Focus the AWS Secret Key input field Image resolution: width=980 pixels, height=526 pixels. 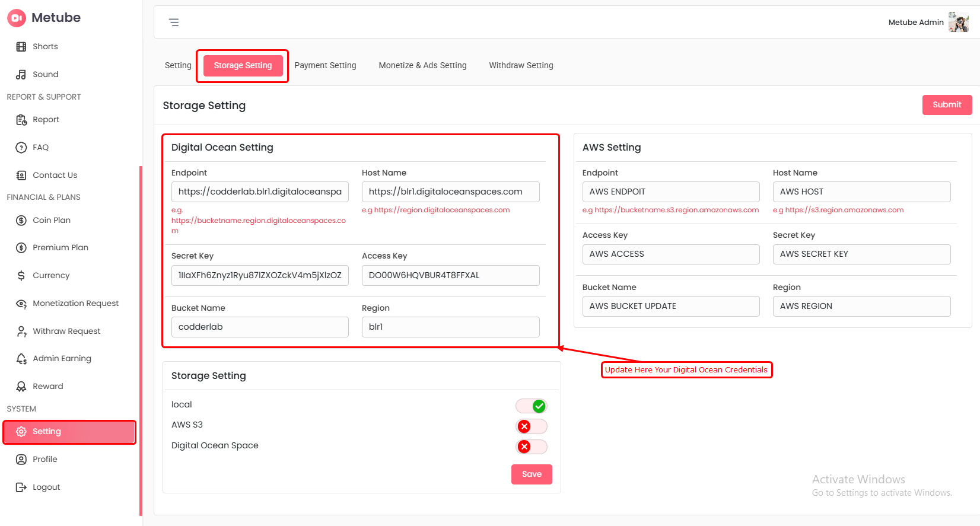pyautogui.click(x=861, y=254)
